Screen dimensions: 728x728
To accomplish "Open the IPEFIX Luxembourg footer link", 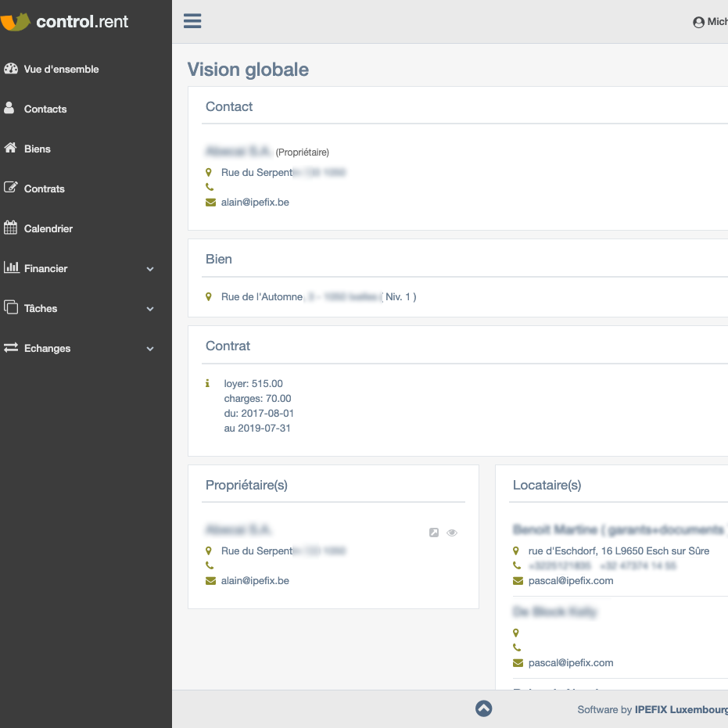I will 680,710.
